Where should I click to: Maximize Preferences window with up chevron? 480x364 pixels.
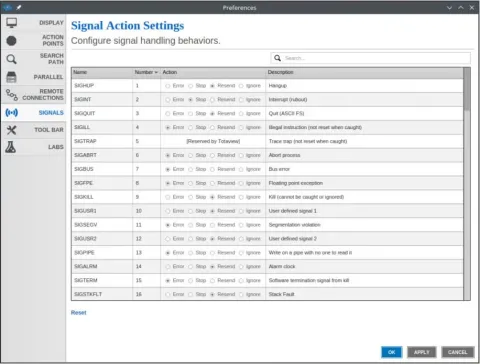pyautogui.click(x=461, y=7)
